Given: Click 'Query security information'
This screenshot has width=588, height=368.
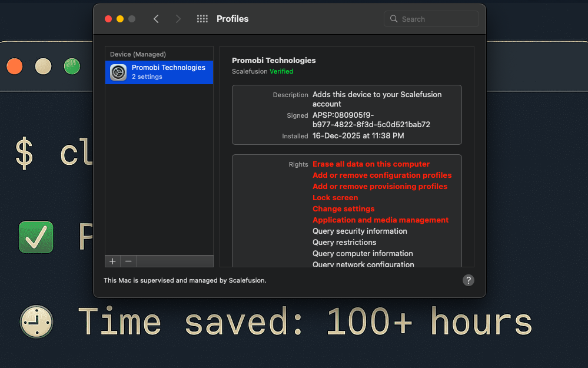Looking at the screenshot, I should pyautogui.click(x=360, y=231).
